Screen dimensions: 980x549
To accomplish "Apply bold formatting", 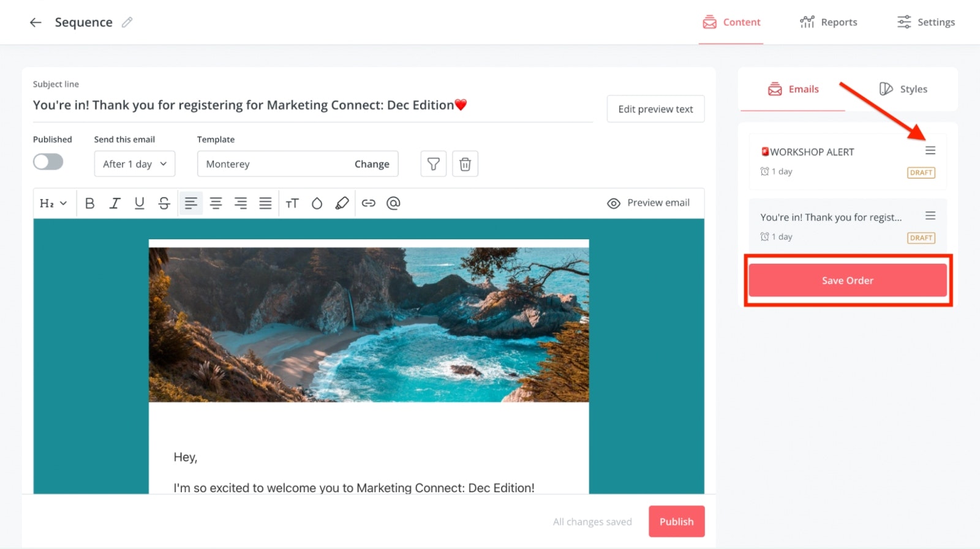I will pos(89,203).
